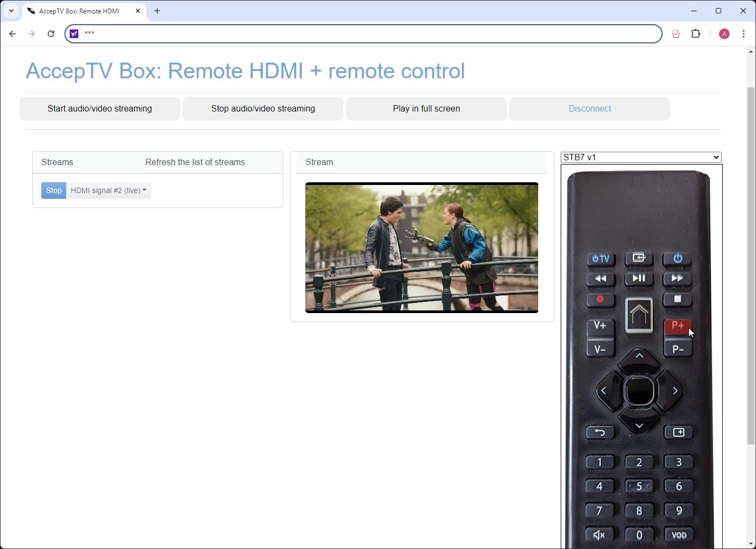Open a new tab with plus button
Viewport: 756px width, 549px height.
point(157,11)
